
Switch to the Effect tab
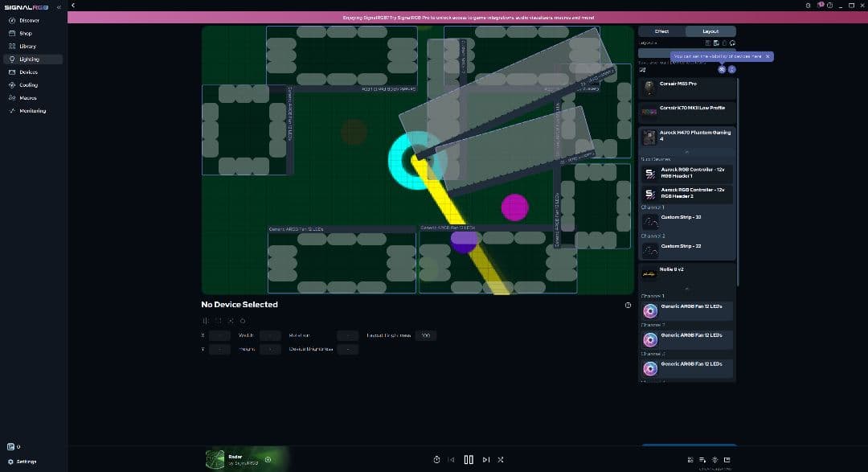661,31
